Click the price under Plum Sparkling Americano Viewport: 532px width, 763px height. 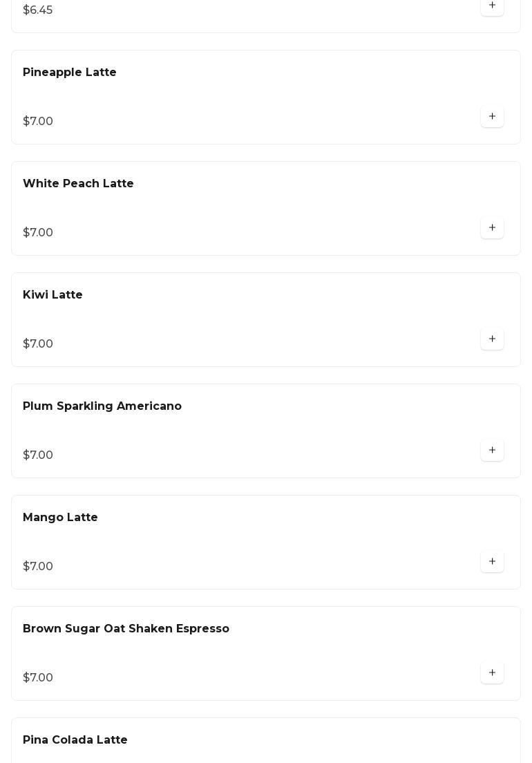pos(38,455)
